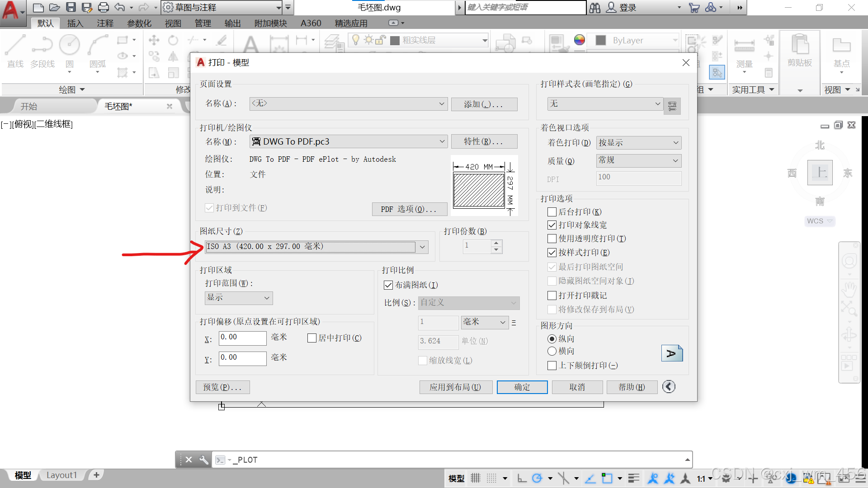
Task: Switch to the 注释 ribbon tab
Action: pos(105,23)
